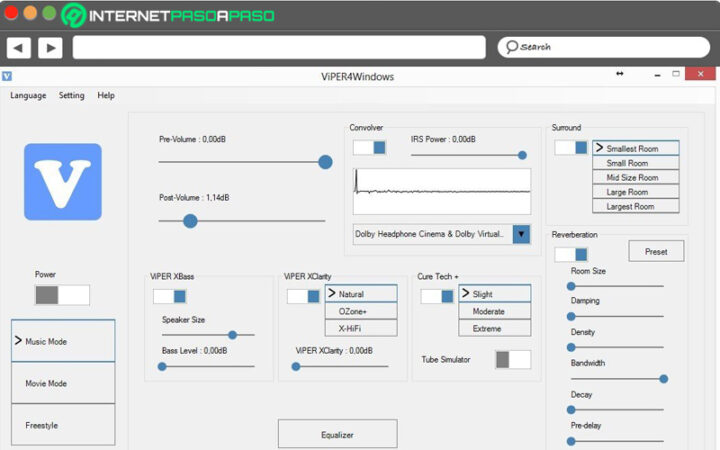Turn on the Tube Simulator toggle
Image resolution: width=720 pixels, height=450 pixels.
click(x=513, y=359)
